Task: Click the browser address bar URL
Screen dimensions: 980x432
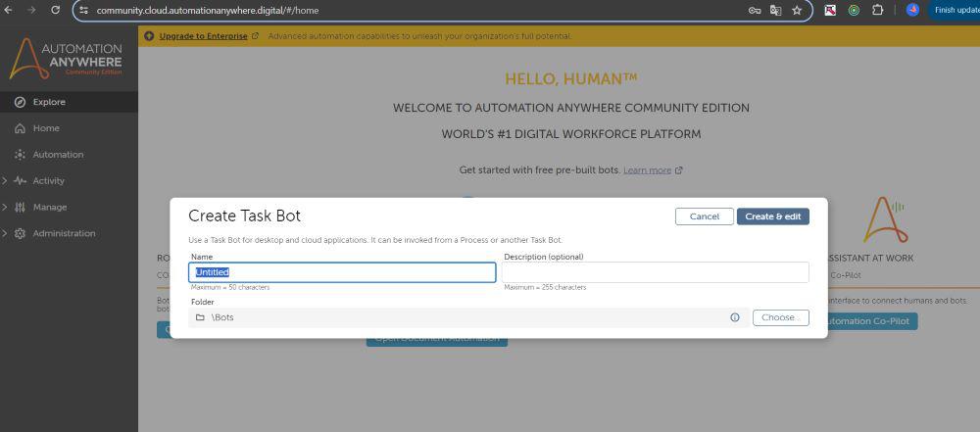Action: (208, 11)
